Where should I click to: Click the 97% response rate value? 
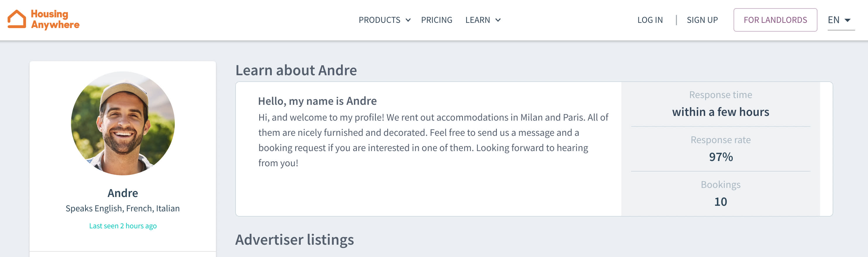[720, 157]
